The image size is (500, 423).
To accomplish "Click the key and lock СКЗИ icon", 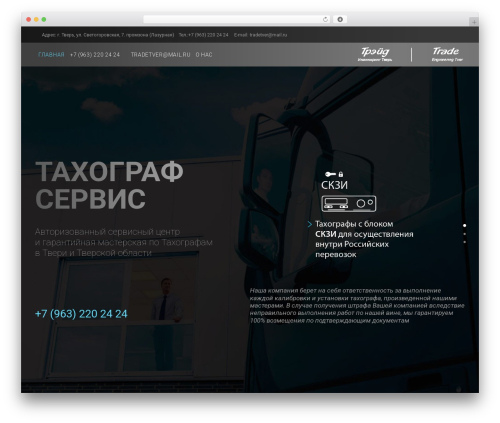I will [x=334, y=174].
